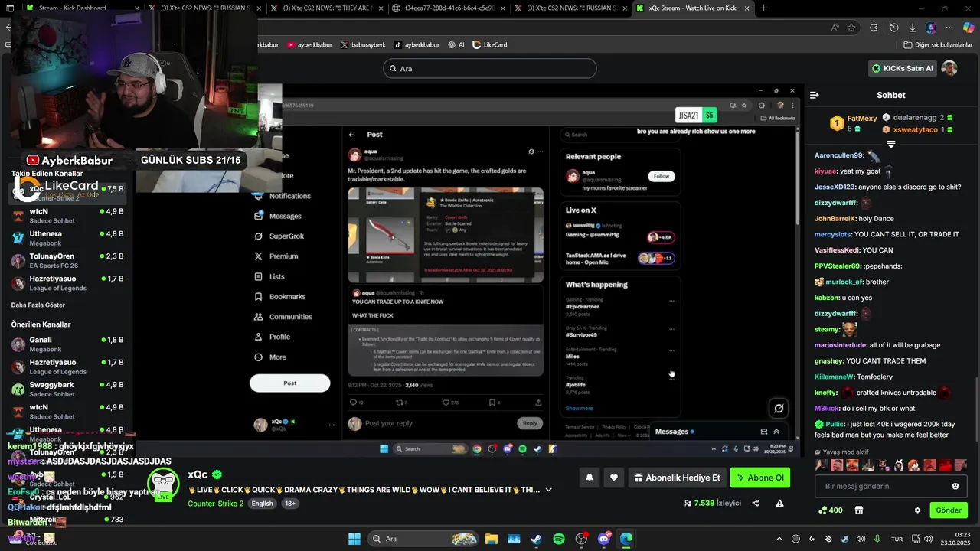Click the browser history icon
Image resolution: width=980 pixels, height=551 pixels.
pos(893,28)
